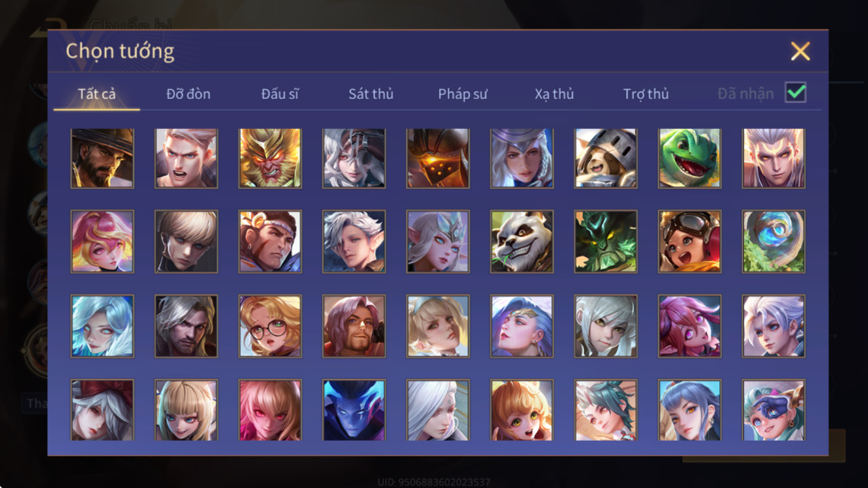This screenshot has height=488, width=868.
Task: Show the Pháp sư heroes tab
Action: [463, 94]
